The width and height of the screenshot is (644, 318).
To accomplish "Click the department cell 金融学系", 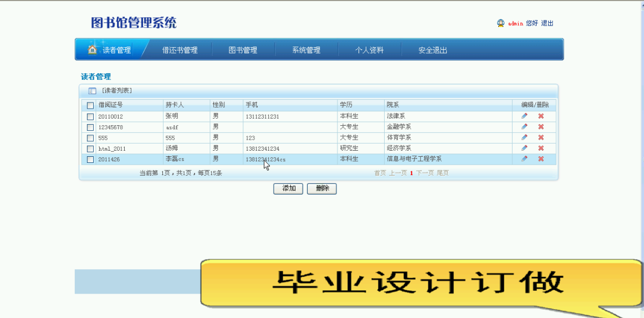I will pos(399,127).
